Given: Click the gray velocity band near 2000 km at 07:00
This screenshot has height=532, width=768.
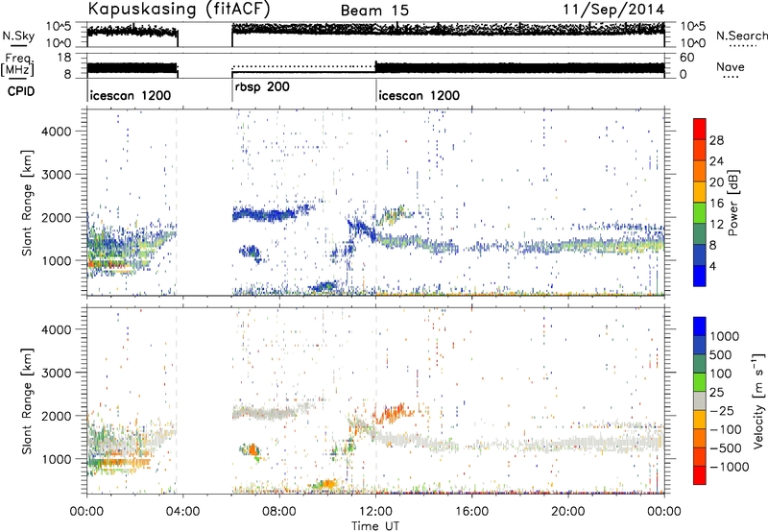Looking at the screenshot, I should coord(265,414).
